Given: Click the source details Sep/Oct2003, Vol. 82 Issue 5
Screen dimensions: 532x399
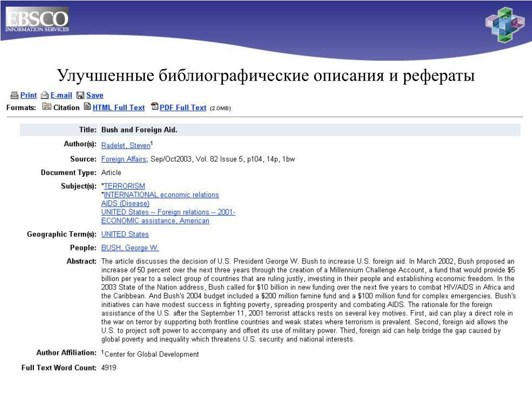Looking at the screenshot, I should point(197,159).
